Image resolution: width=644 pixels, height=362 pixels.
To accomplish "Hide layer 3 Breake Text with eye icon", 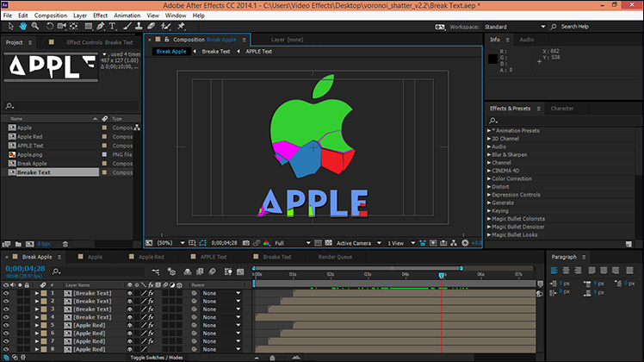I will [x=6, y=309].
